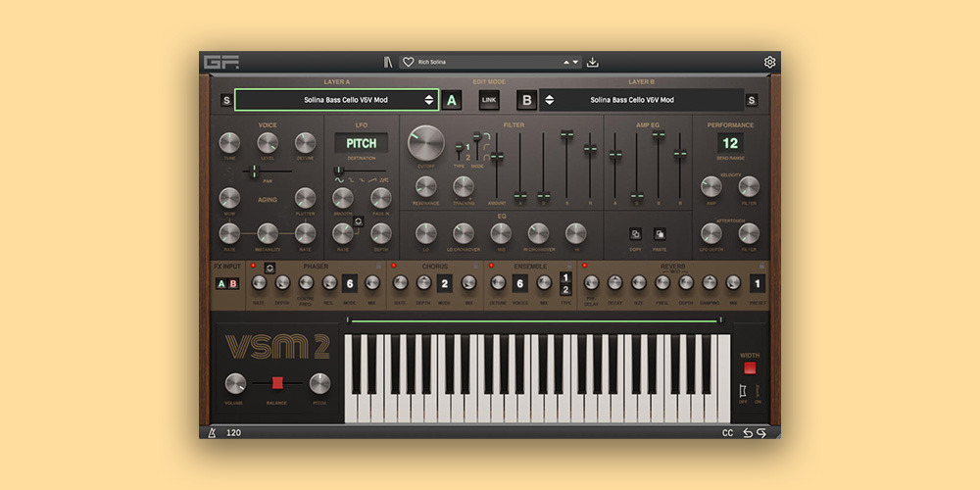Image resolution: width=980 pixels, height=490 pixels.
Task: Toggle the Chorus effect power LED
Action: coord(394,266)
